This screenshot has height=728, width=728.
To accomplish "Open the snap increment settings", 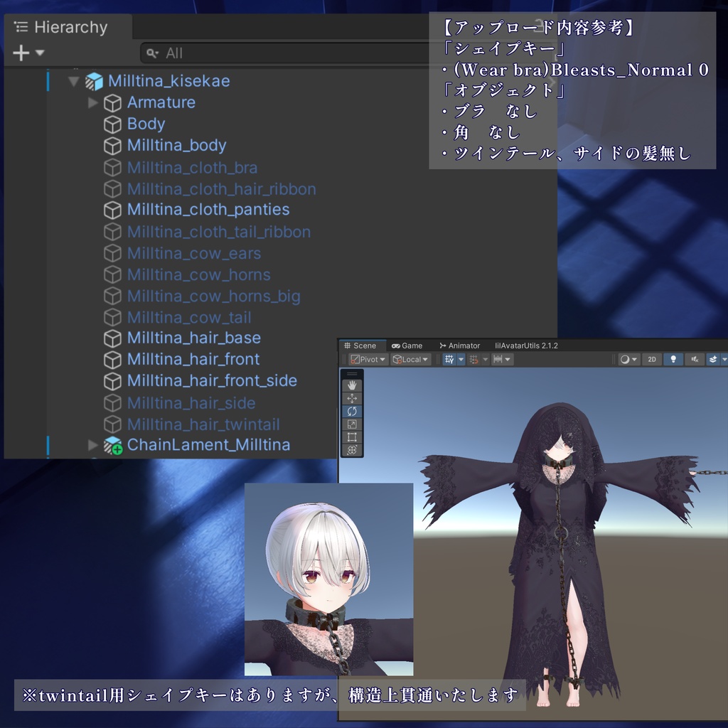I will coord(498,359).
